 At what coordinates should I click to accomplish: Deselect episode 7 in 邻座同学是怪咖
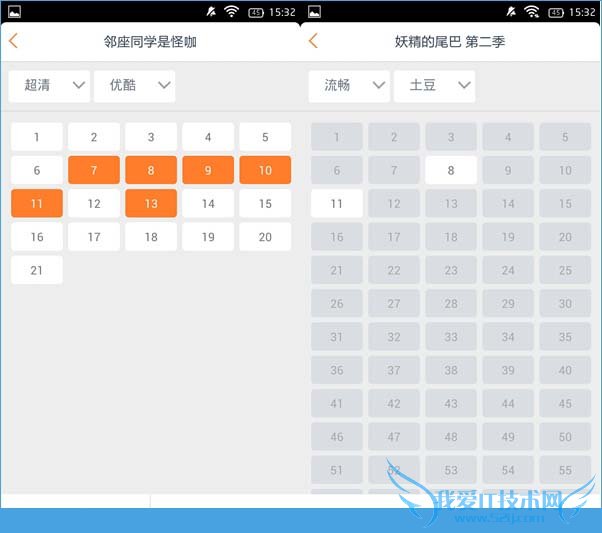coord(94,170)
